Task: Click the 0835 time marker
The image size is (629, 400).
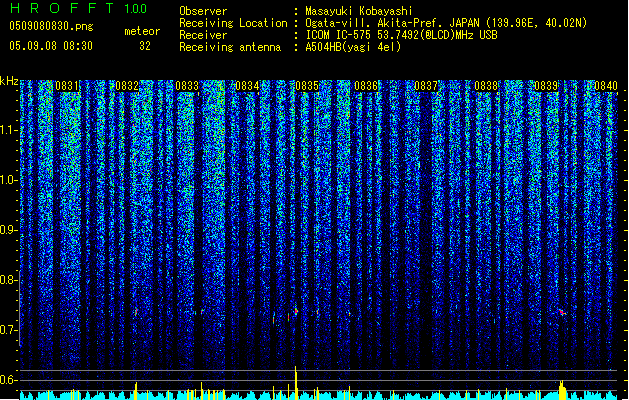Action: tap(306, 86)
